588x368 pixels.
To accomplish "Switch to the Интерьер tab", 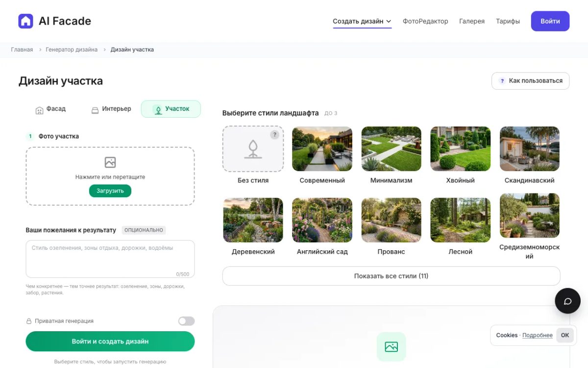I will coord(111,109).
